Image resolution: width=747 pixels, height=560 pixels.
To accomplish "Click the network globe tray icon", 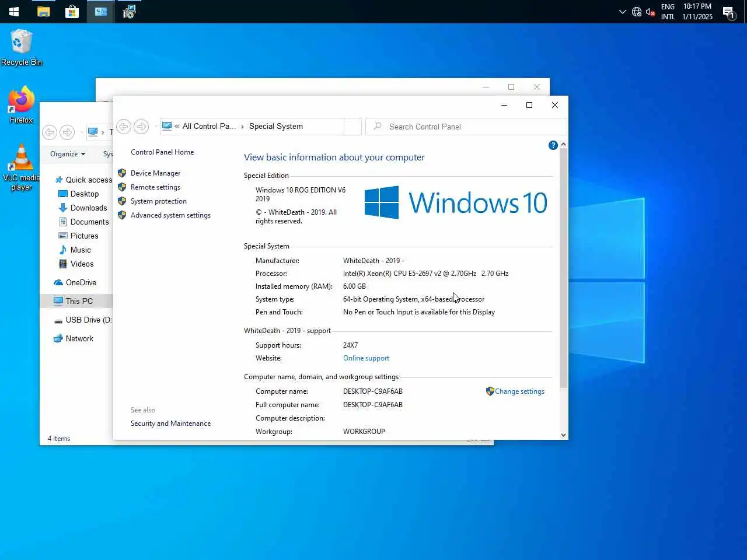I will tap(637, 12).
